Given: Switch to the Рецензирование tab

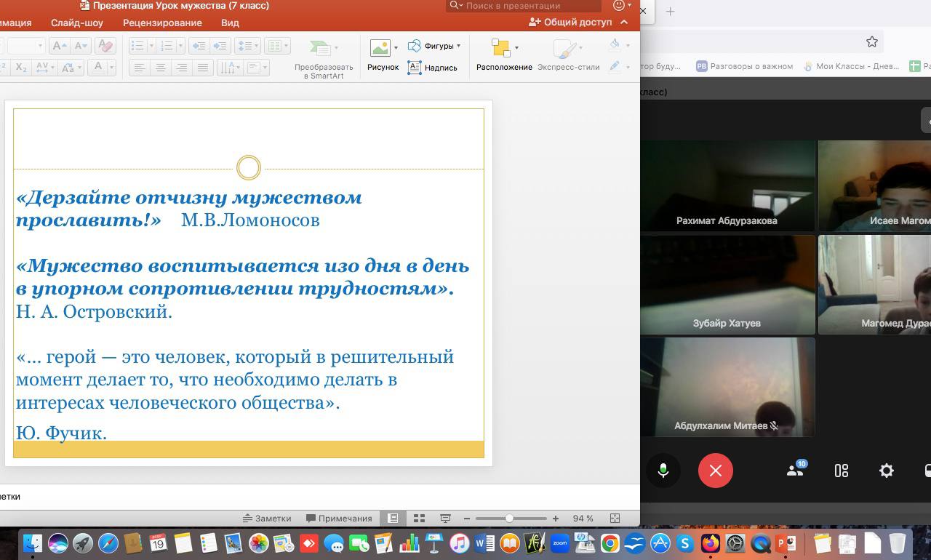Looking at the screenshot, I should (x=162, y=23).
